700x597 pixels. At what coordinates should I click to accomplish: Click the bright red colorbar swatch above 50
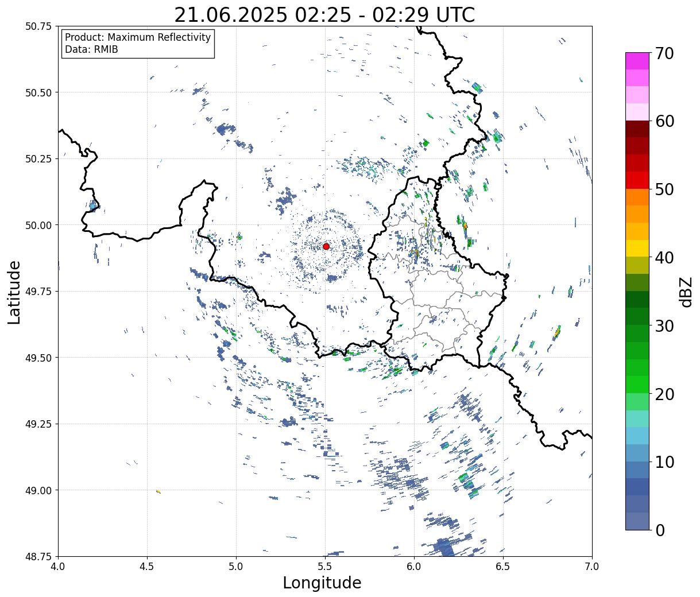click(637, 180)
